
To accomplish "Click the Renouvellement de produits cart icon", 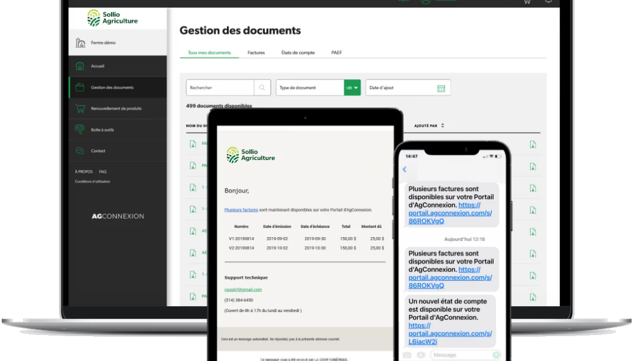I will pyautogui.click(x=80, y=109).
